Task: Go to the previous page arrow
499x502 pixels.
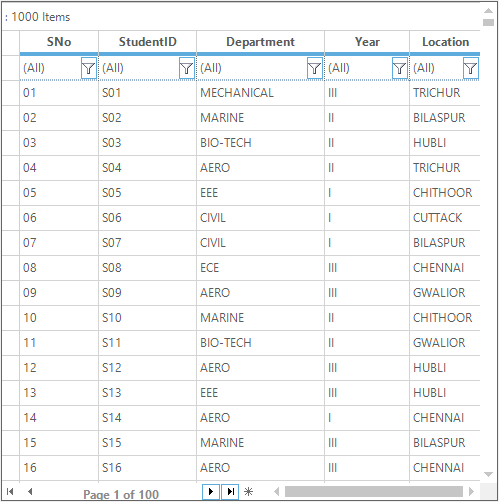Action: tap(30, 491)
